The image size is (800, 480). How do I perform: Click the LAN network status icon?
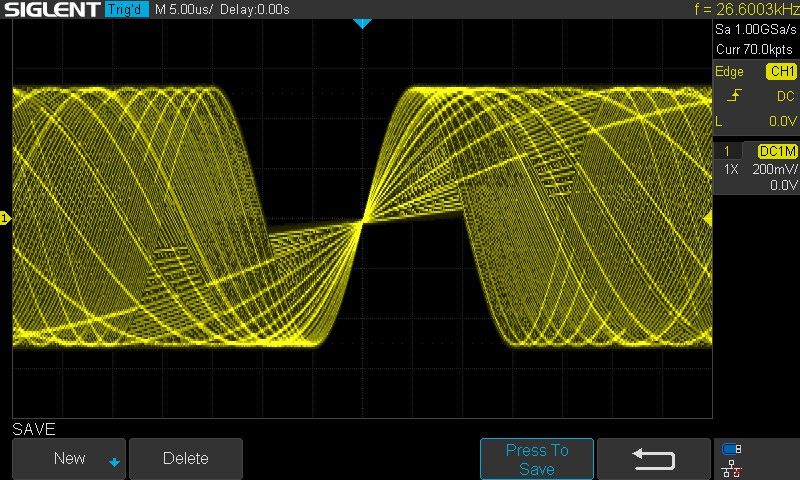(731, 468)
